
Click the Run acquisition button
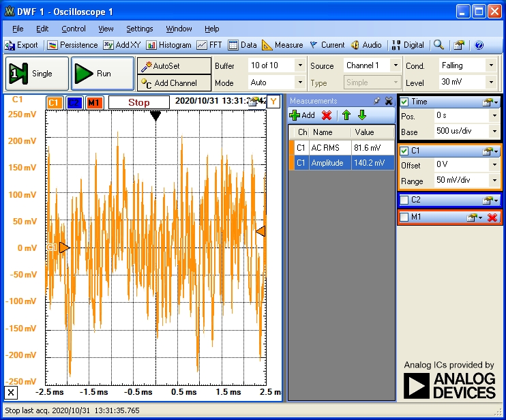(x=102, y=74)
